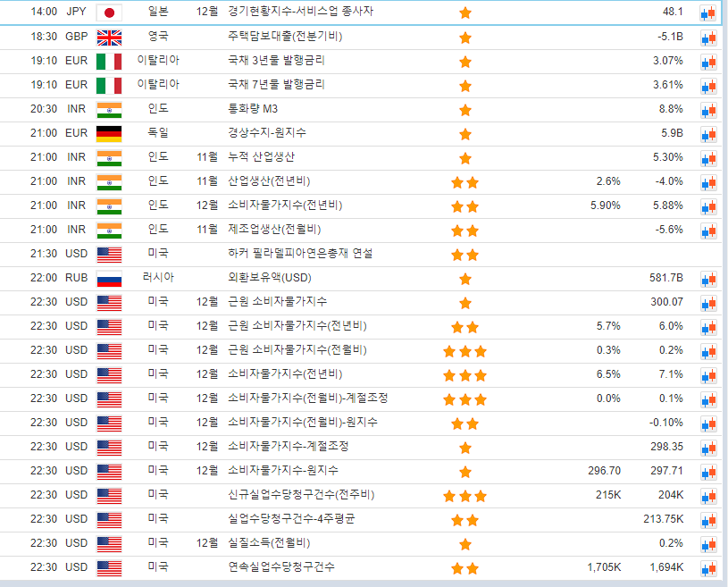This screenshot has height=587, width=728.
Task: Click the United Kingdom flag icon
Action: 109,38
